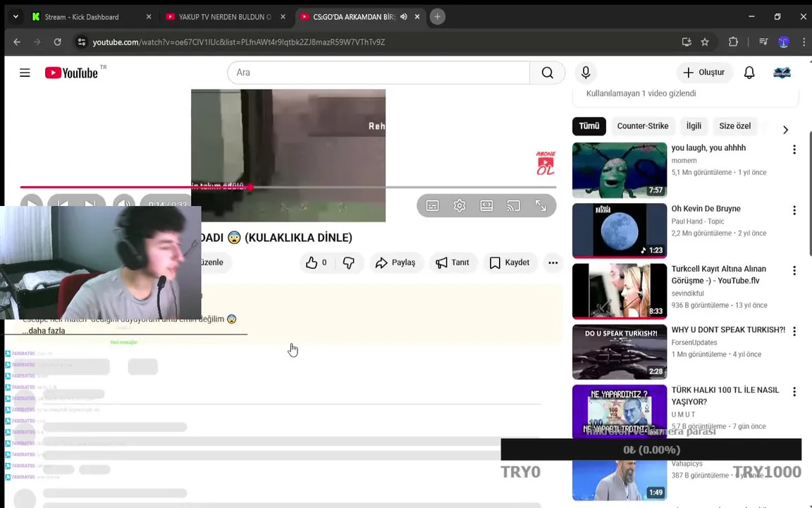812x508 pixels.
Task: Toggle subtitles on the video player
Action: click(x=432, y=206)
